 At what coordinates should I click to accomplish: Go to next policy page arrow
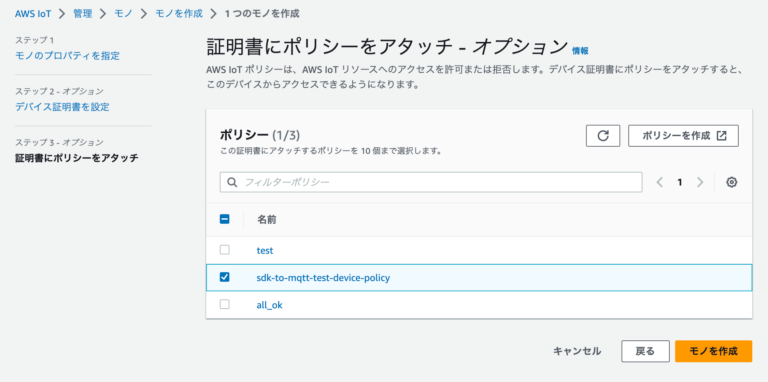pyautogui.click(x=700, y=182)
